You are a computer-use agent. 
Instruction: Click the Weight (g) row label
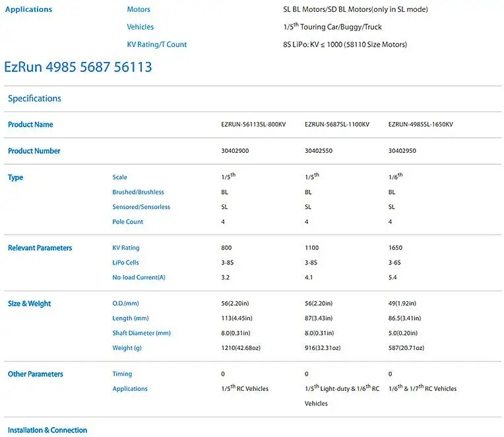tap(127, 348)
